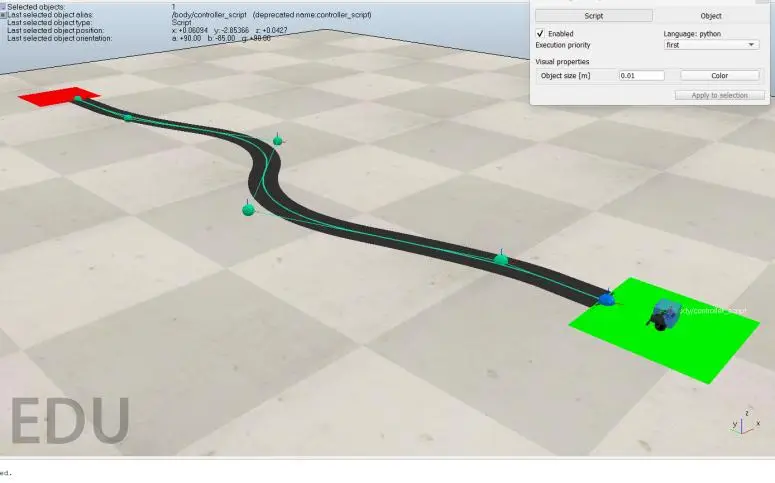This screenshot has height=483, width=775.
Task: Click the controller_script label beside the robot
Action: click(713, 310)
